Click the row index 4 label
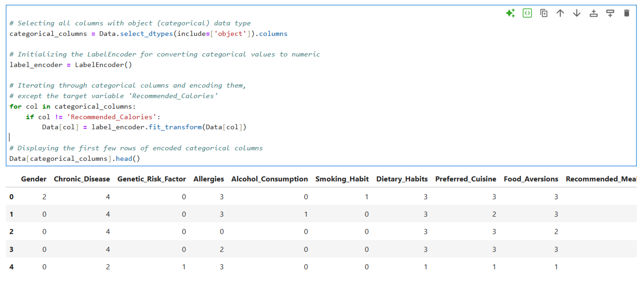The width and height of the screenshot is (644, 281). (x=12, y=267)
